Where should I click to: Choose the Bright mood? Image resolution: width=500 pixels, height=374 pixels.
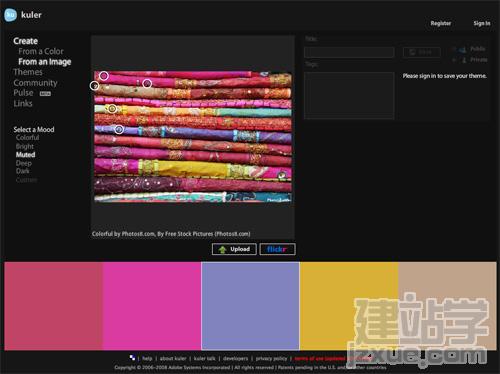click(x=25, y=146)
